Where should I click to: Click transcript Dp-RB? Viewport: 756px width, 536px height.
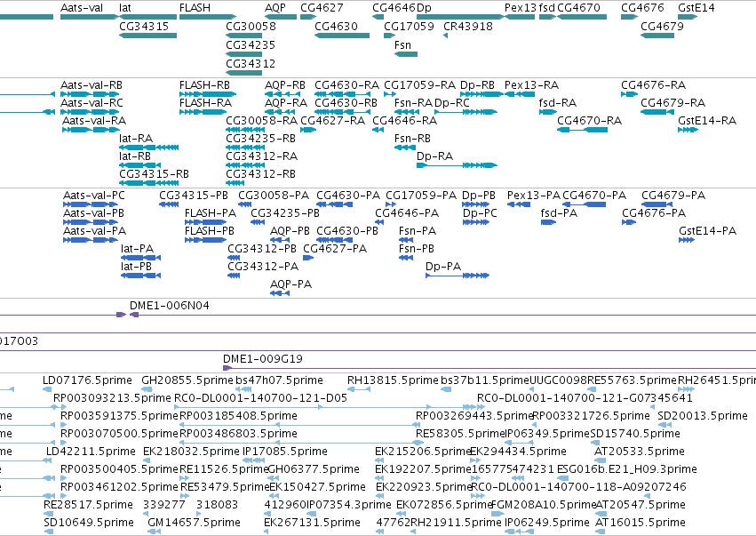(x=477, y=85)
